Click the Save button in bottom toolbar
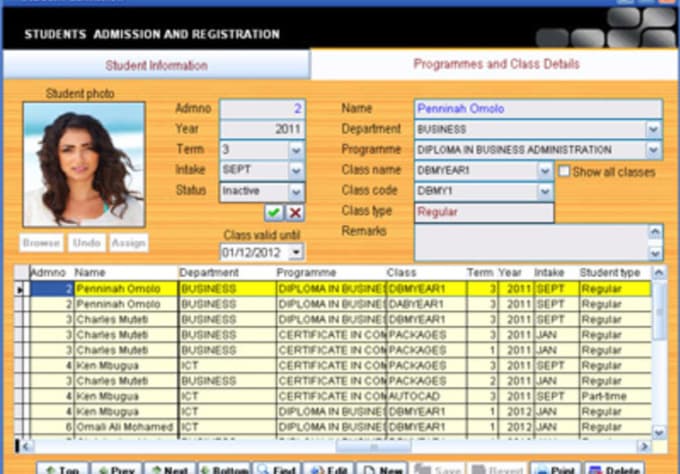 pos(437,469)
